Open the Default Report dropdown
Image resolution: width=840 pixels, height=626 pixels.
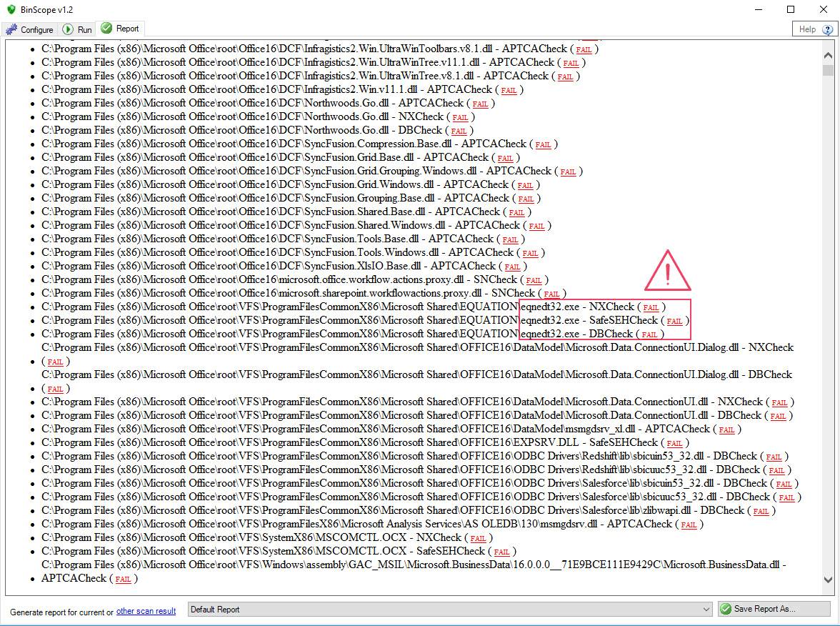(x=450, y=610)
